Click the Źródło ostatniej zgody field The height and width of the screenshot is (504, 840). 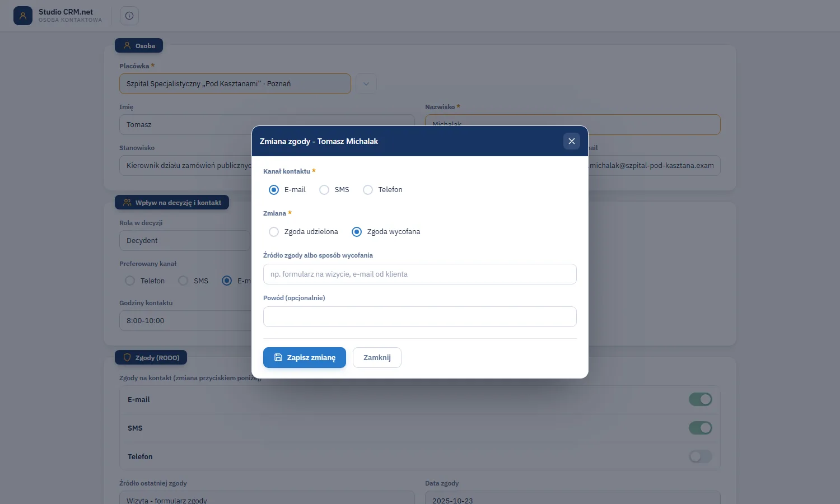click(267, 497)
